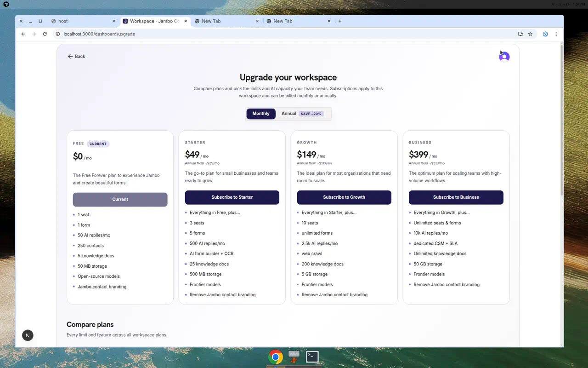Click 'Everything in Free, plus...' text
This screenshot has height=368, width=588.
click(215, 213)
